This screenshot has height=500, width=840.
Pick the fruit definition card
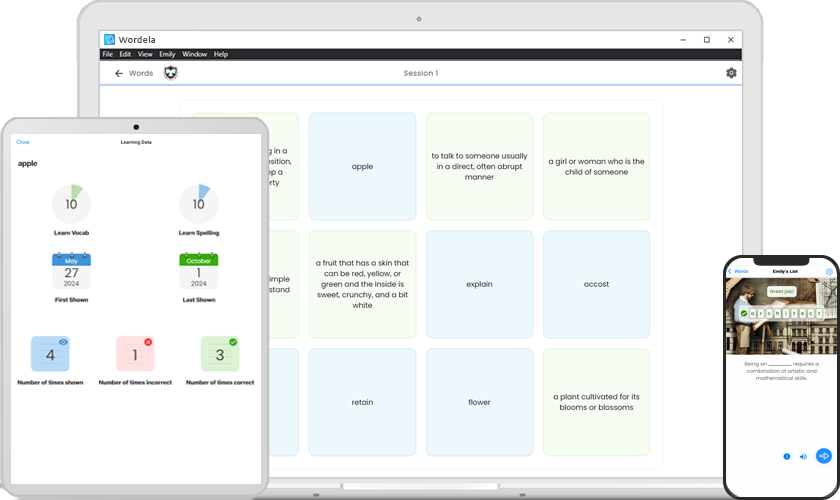click(362, 284)
